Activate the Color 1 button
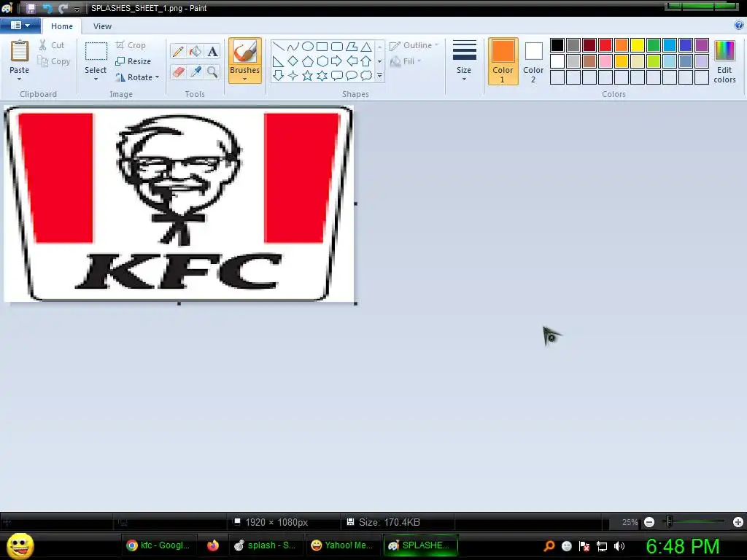Screen dimensions: 747x560 click(x=503, y=61)
